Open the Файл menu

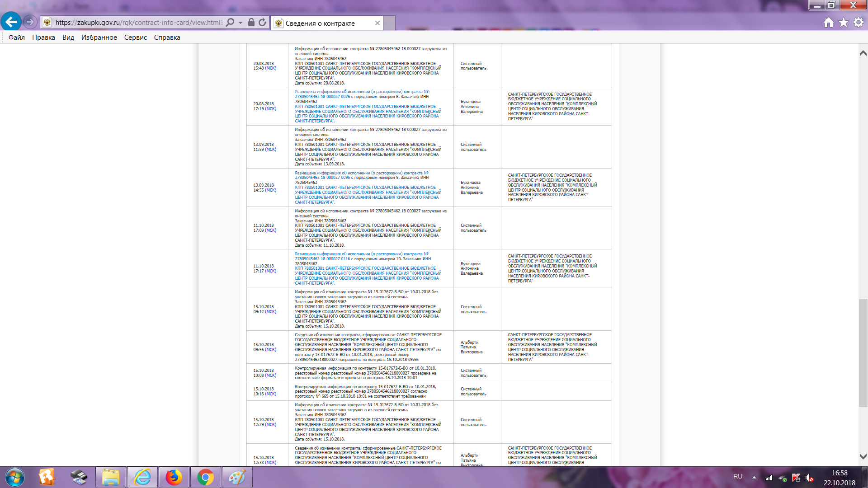click(17, 38)
